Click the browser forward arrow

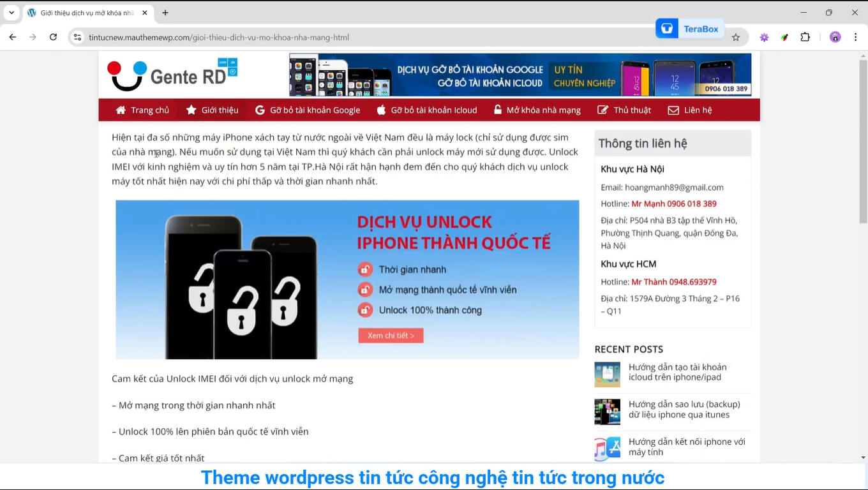(x=33, y=37)
